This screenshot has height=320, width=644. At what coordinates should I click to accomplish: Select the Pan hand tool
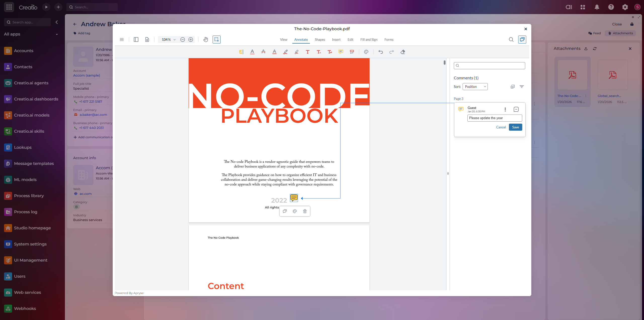tap(206, 40)
